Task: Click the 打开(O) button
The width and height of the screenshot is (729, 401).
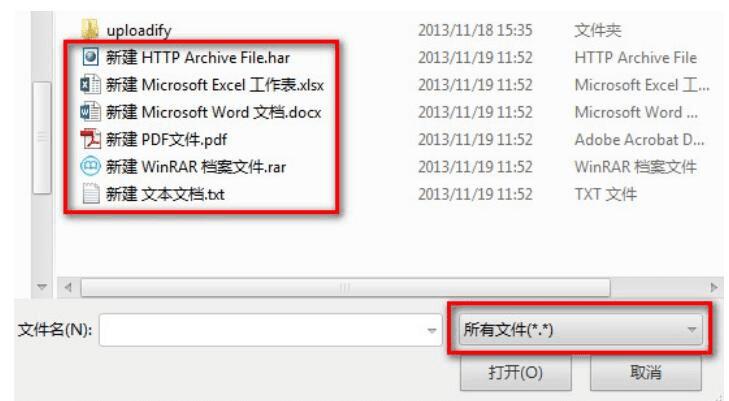Action: 516,373
